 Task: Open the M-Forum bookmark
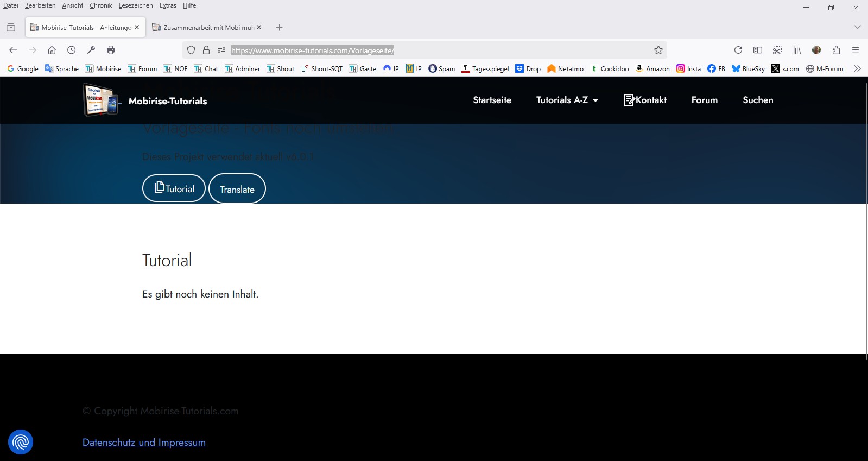pos(825,68)
